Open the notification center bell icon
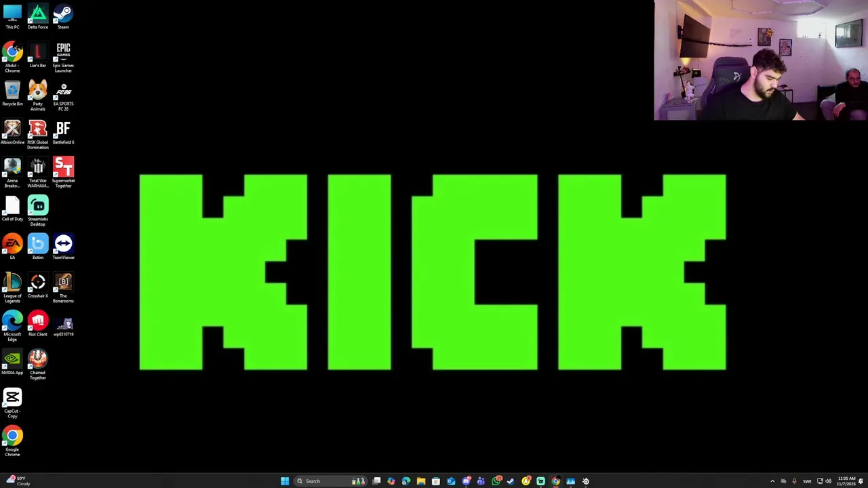Image resolution: width=868 pixels, height=488 pixels. pyautogui.click(x=861, y=481)
